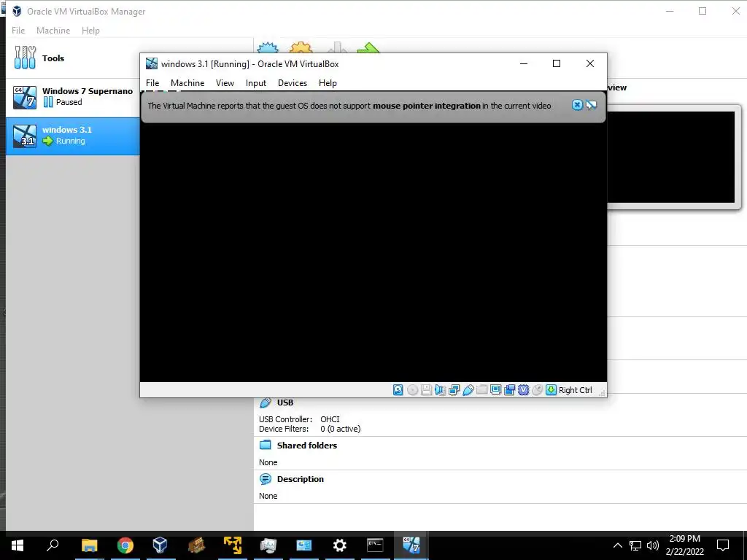Open VirtualBox Manager cube taskbar icon
Screen dimensions: 747x560
pos(160,545)
